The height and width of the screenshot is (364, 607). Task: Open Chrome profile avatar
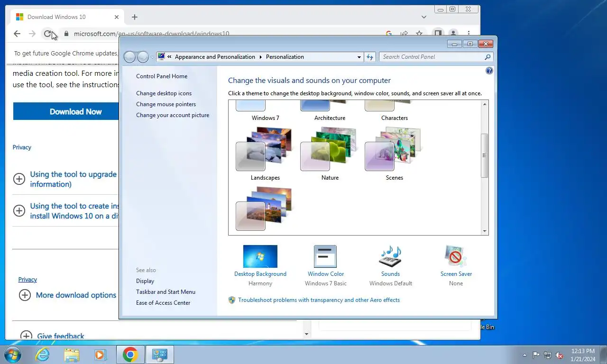click(x=453, y=34)
